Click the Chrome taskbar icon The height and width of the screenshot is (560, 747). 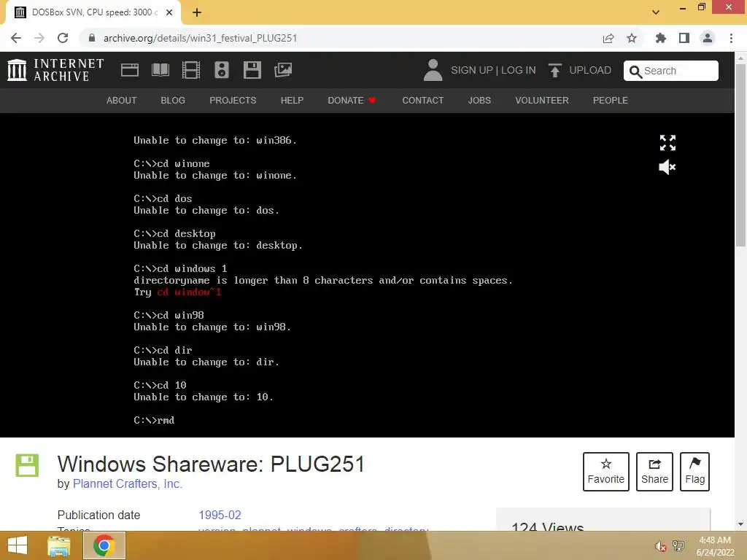[104, 545]
